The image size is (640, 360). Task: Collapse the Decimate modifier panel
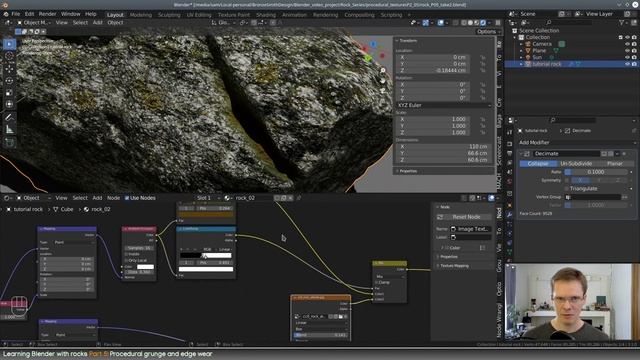521,154
